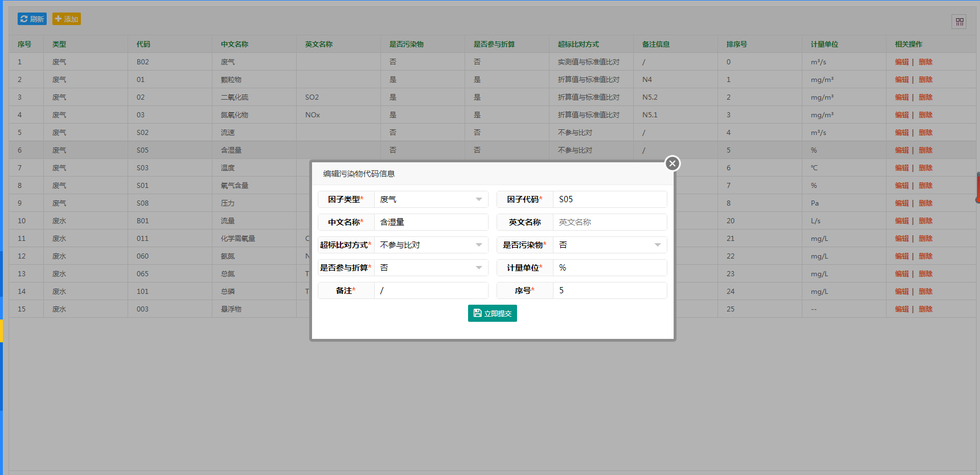Screen dimensions: 980x475
Task: Click the 添加 add button
Action: pyautogui.click(x=67, y=19)
